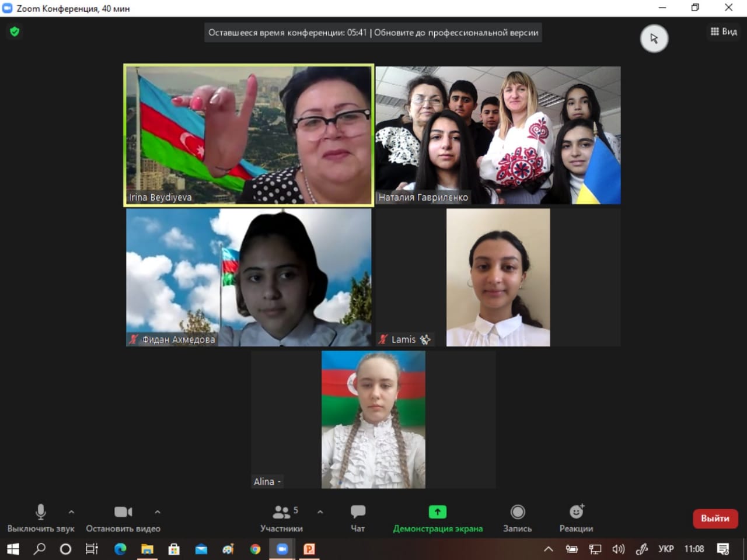Viewport: 747px width, 560px height.
Task: Open Cortana from the taskbar
Action: tap(65, 549)
